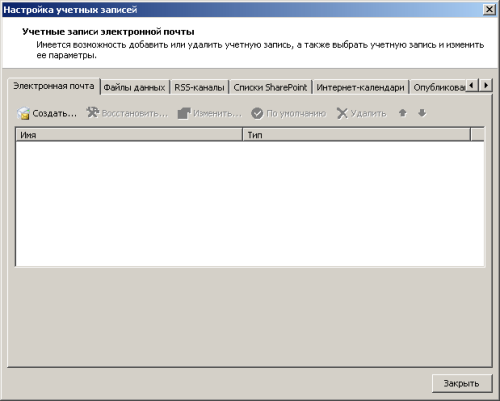Show next tabs with right arrow
The height and width of the screenshot is (401, 500).
click(486, 85)
